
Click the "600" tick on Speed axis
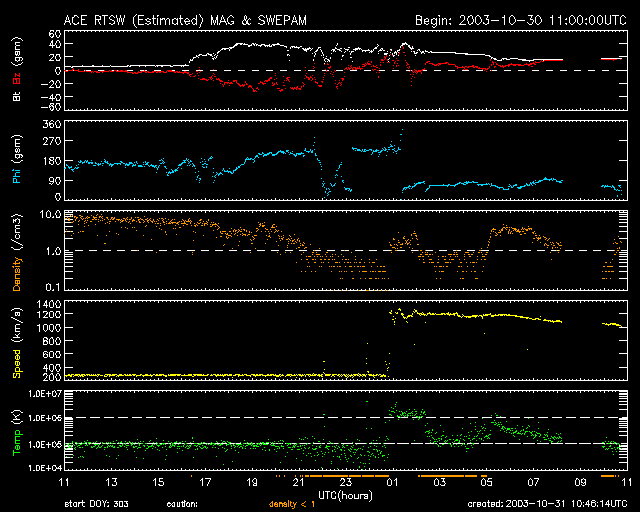coord(52,354)
